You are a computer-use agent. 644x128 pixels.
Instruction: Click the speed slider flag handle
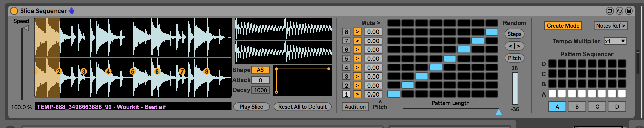tap(25, 28)
